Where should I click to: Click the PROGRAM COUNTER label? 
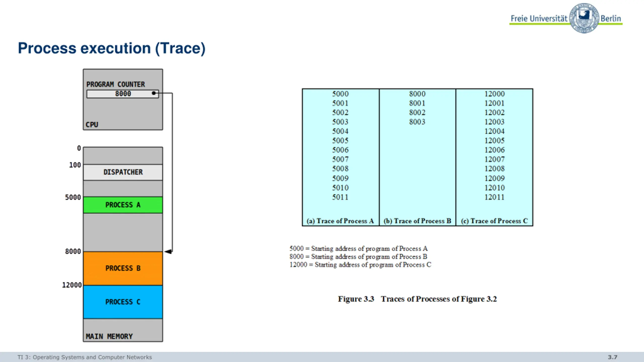click(x=115, y=84)
